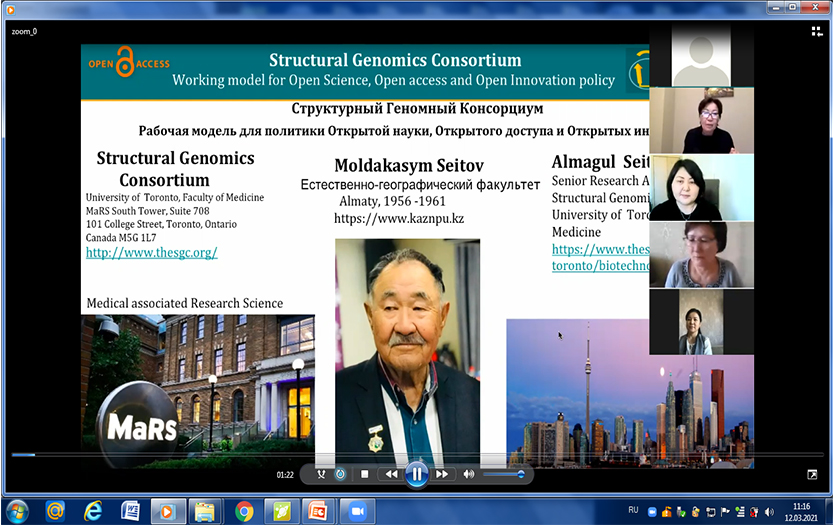Select bottom participant tile with dark background

point(701,322)
